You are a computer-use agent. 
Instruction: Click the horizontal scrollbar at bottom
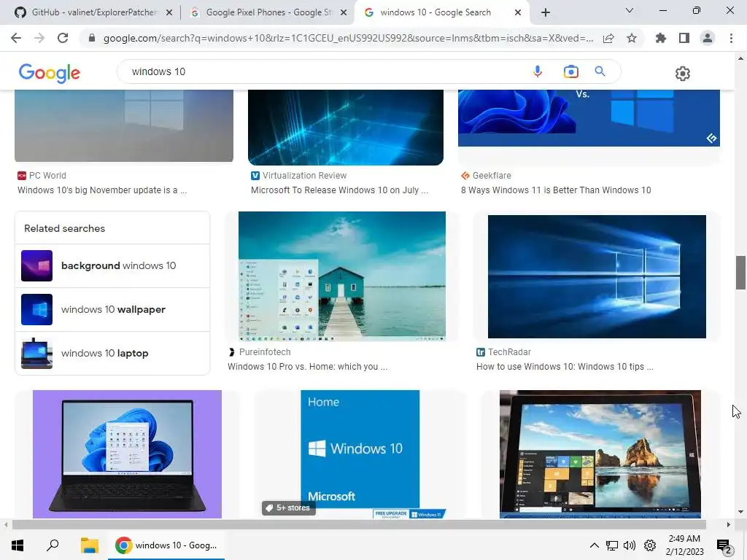point(359,525)
